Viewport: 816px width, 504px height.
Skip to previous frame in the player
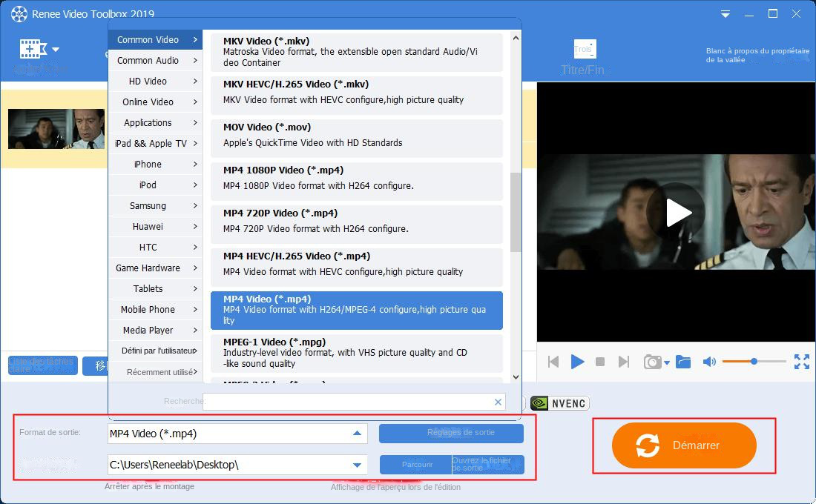pyautogui.click(x=553, y=362)
